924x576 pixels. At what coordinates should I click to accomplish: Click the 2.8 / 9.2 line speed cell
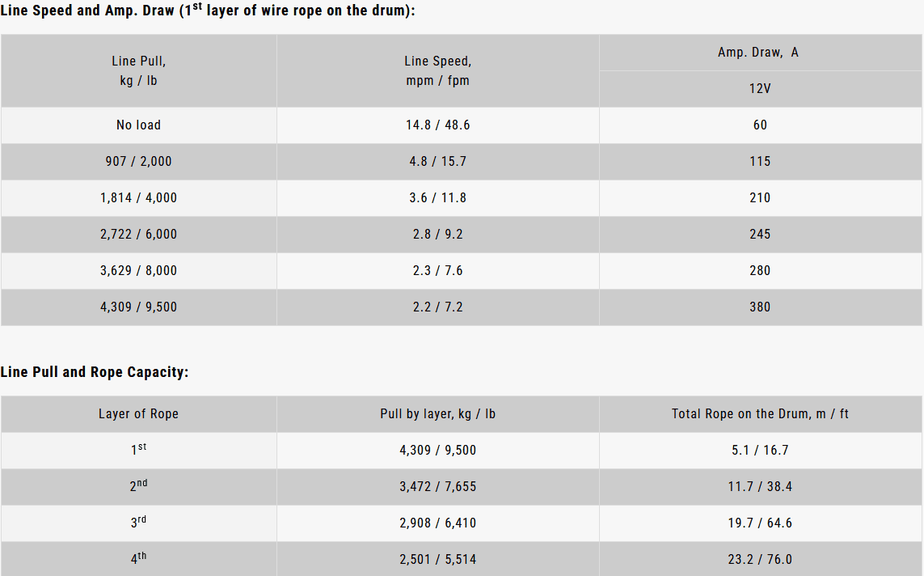437,234
